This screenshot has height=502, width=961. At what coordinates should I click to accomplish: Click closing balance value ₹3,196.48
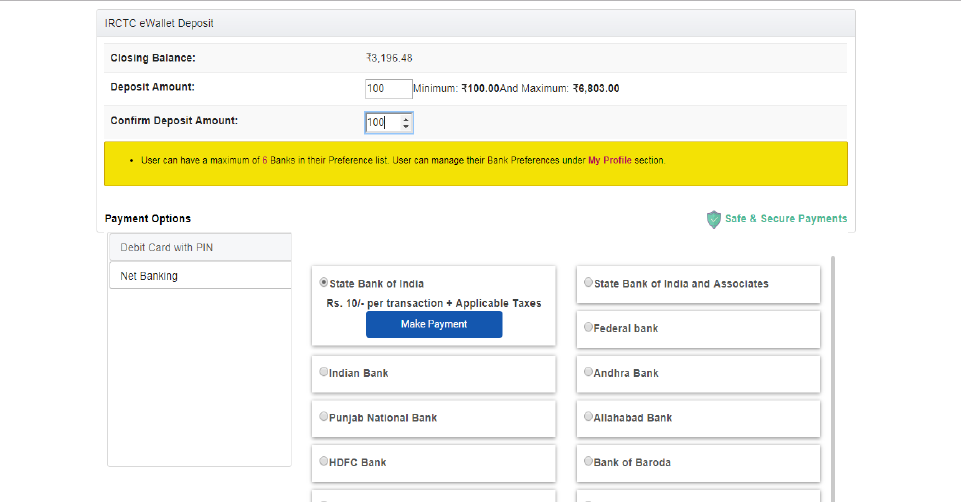[x=389, y=58]
